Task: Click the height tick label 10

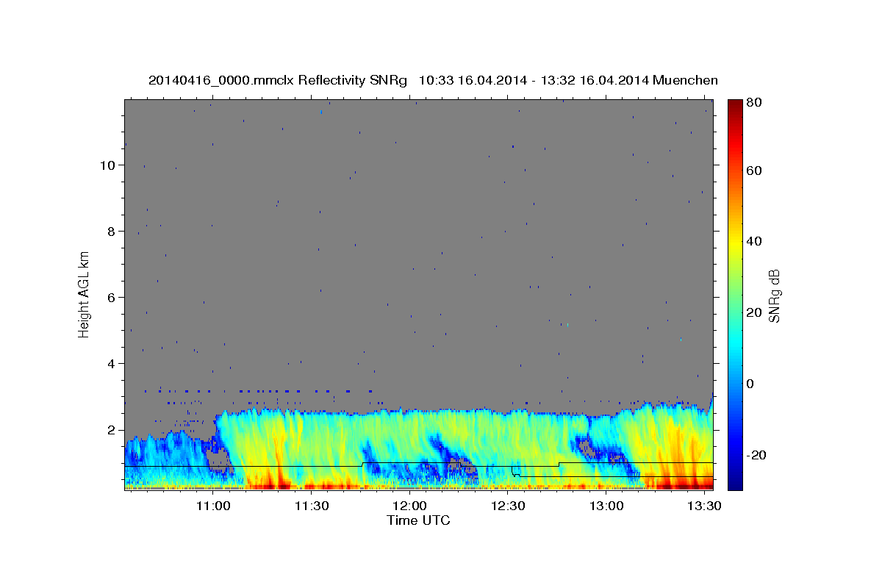Action: click(x=107, y=165)
